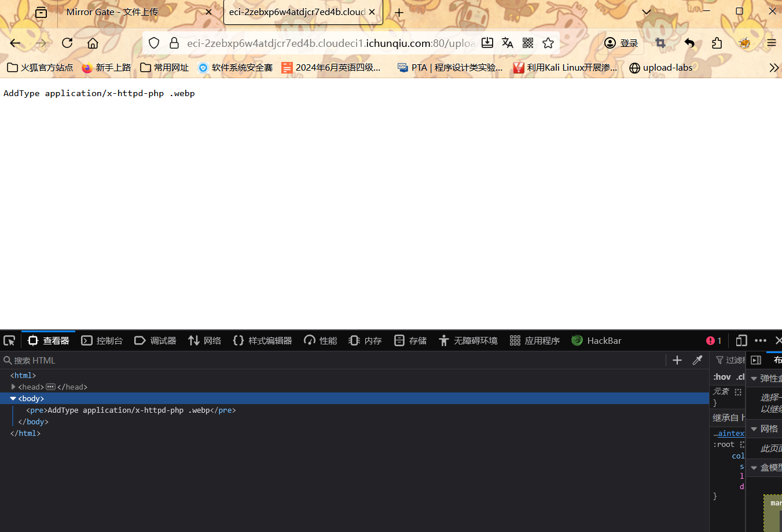Screen dimensions: 782x532
Task: Toggle the sidebar pane split icon
Action: (x=756, y=360)
